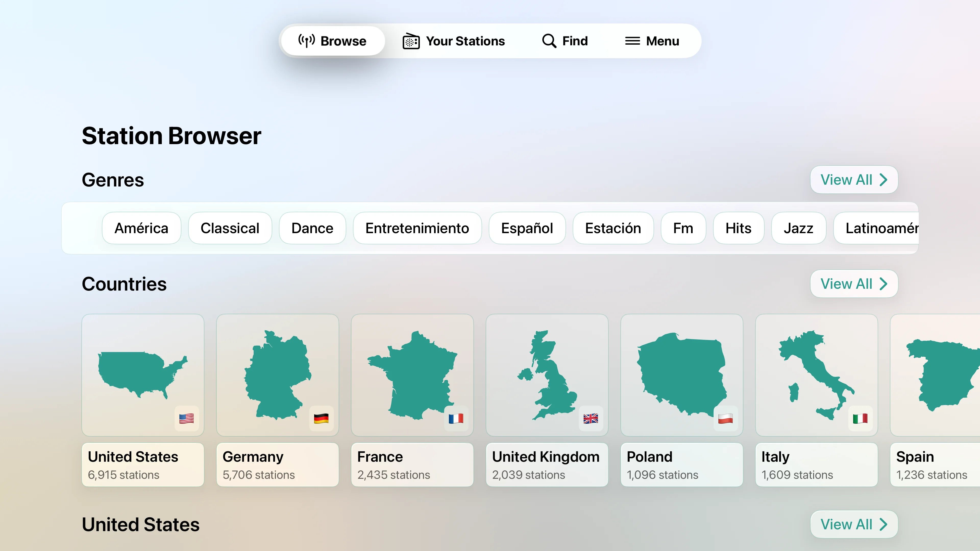The width and height of the screenshot is (980, 551).
Task: Pick the Entretenimiento genre chip
Action: click(417, 228)
